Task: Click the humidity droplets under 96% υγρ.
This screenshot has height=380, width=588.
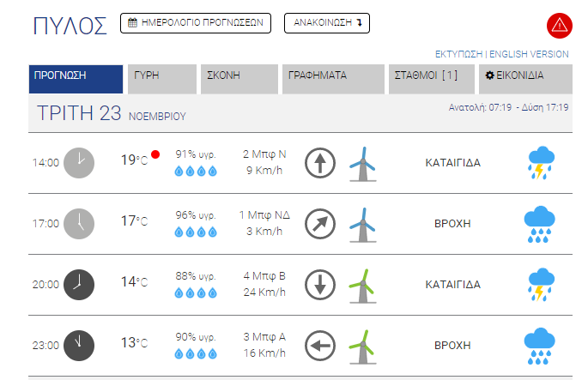Action: point(196,232)
